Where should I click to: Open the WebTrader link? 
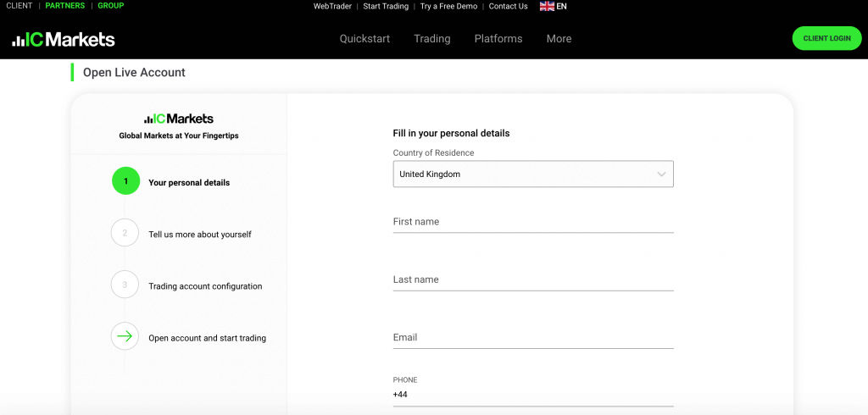[332, 6]
